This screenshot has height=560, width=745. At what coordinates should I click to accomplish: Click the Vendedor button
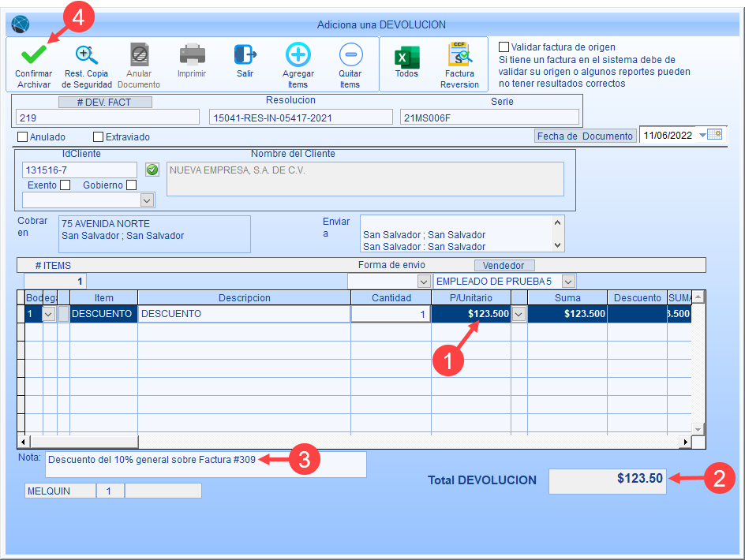pos(504,265)
